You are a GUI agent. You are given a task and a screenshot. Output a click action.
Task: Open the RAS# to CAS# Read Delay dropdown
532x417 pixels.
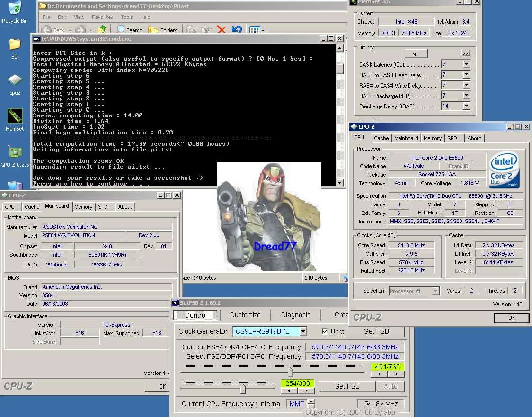(x=467, y=75)
